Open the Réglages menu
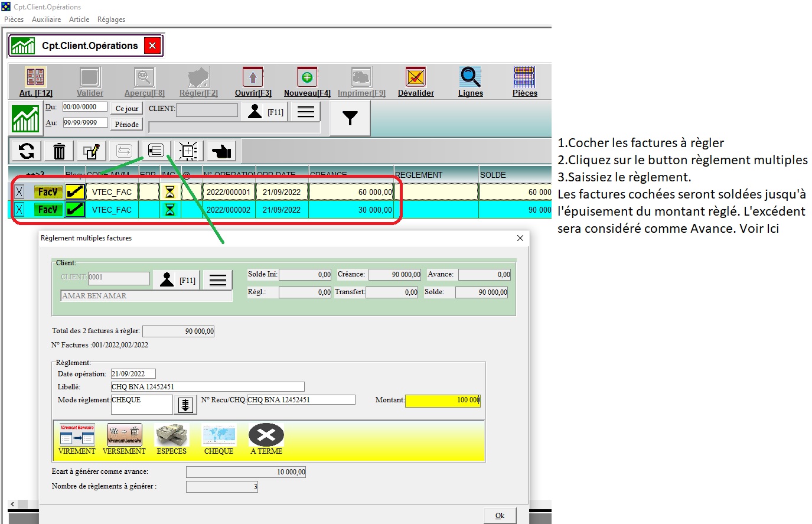This screenshot has height=524, width=812. pyautogui.click(x=111, y=19)
